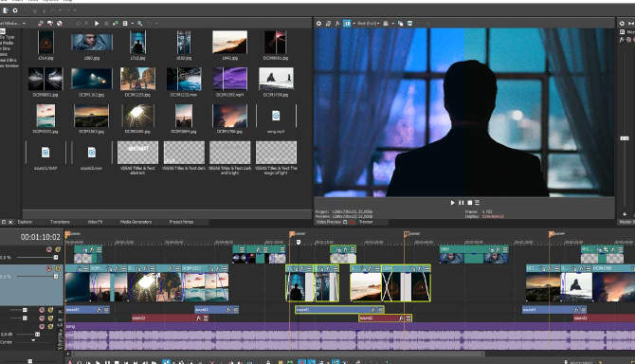Select the Video Preview tab
Image resolution: width=635 pixels, height=364 pixels.
pyautogui.click(x=329, y=222)
